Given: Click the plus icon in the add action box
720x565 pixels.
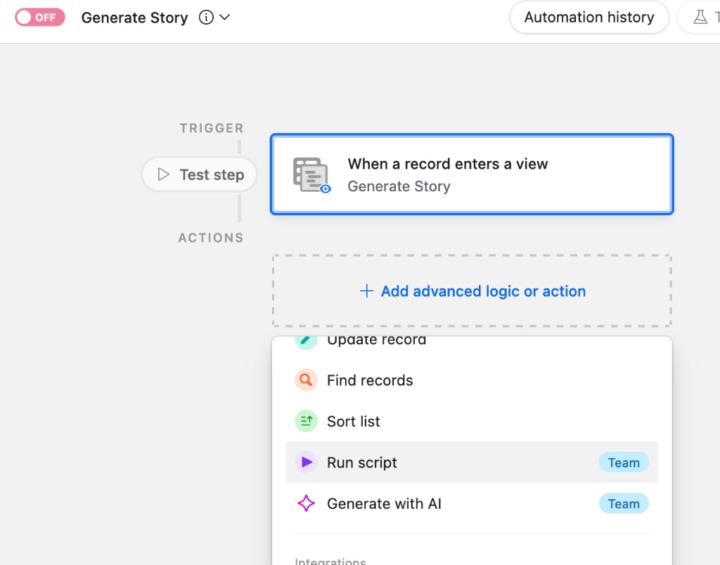Looking at the screenshot, I should coord(366,291).
